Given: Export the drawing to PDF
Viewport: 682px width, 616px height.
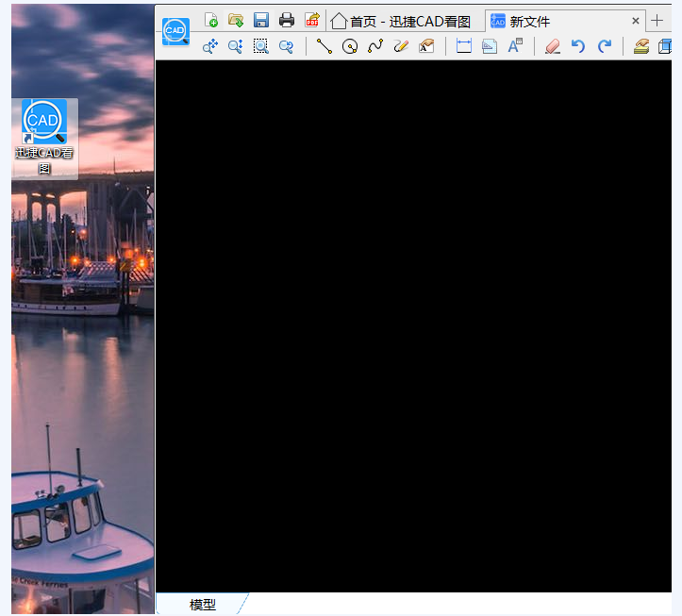Looking at the screenshot, I should [x=312, y=21].
